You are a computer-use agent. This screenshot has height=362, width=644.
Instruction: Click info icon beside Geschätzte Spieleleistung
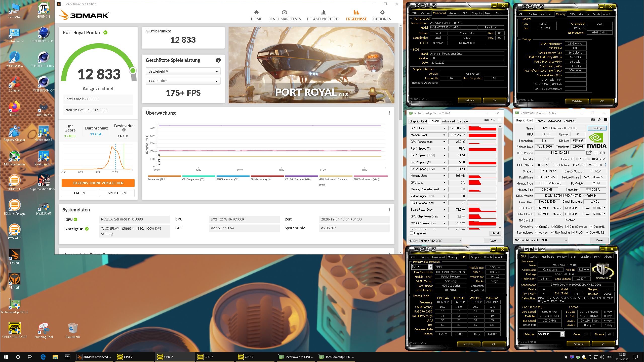[x=218, y=60]
